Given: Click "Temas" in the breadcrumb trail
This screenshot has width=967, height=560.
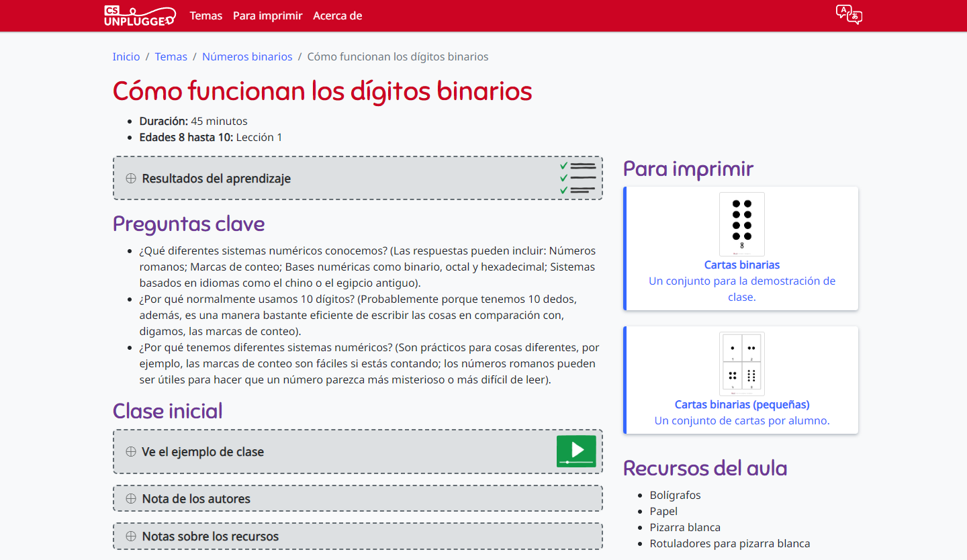Looking at the screenshot, I should tap(171, 56).
